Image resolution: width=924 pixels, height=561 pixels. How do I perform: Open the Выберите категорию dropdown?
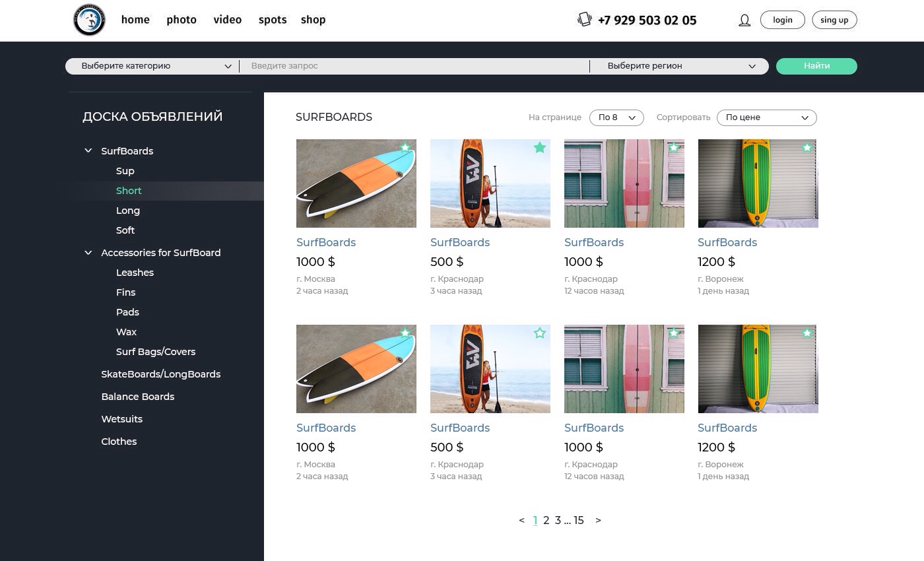pyautogui.click(x=152, y=66)
